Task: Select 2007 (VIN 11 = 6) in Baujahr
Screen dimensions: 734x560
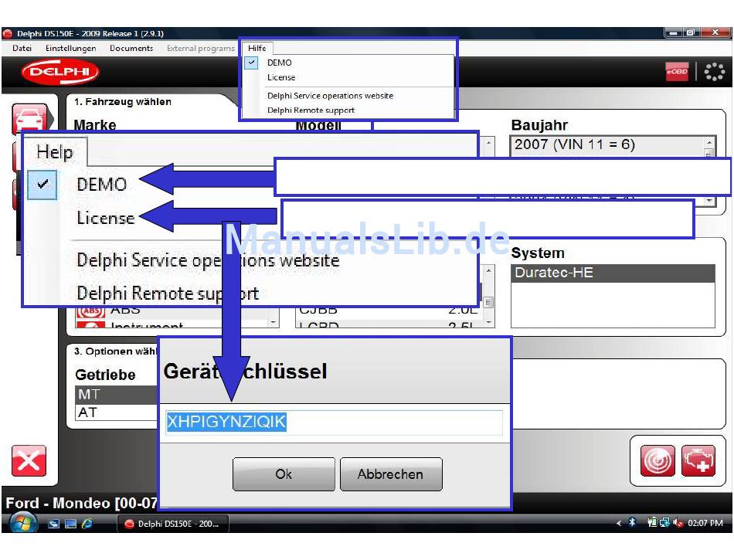Action: coord(607,144)
